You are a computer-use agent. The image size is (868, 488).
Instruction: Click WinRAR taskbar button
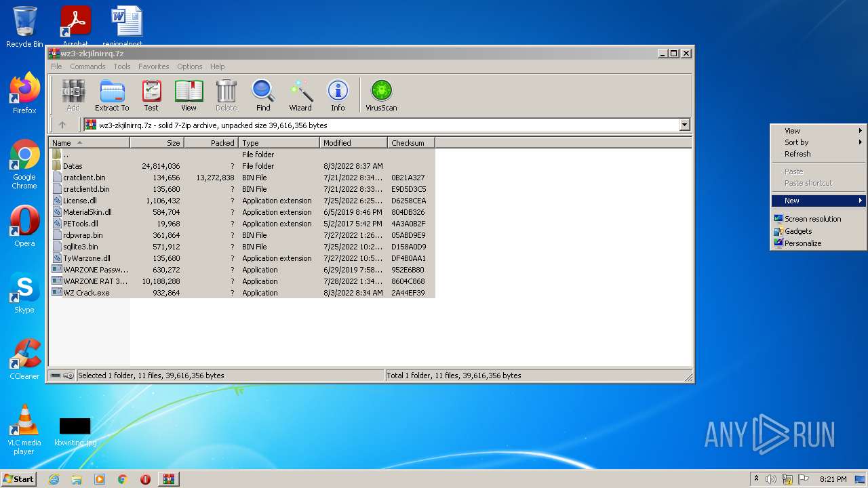[x=168, y=479]
